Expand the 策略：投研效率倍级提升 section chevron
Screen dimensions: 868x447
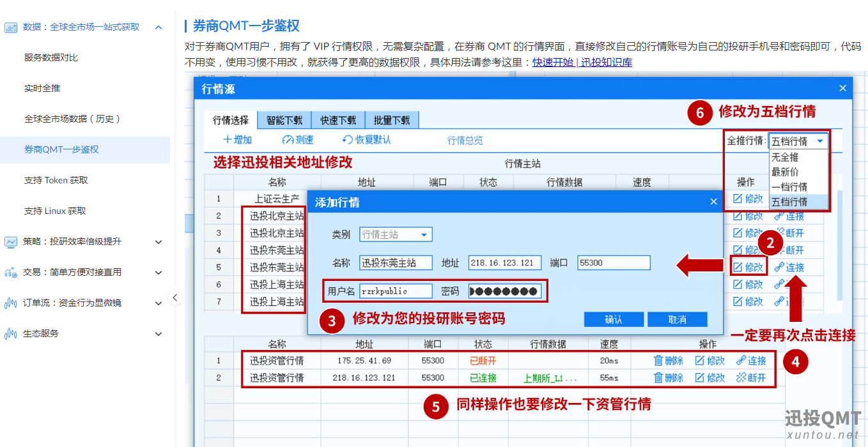[x=159, y=242]
